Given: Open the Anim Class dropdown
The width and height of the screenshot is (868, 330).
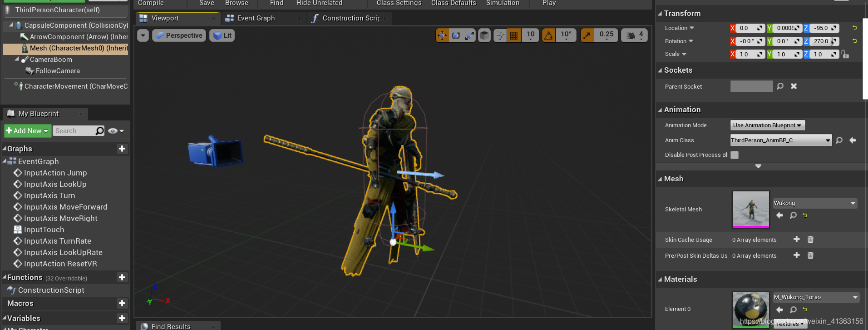Looking at the screenshot, I should (x=781, y=140).
